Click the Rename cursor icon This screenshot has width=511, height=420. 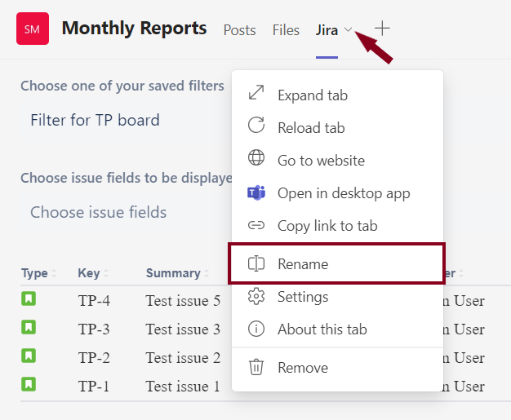pyautogui.click(x=256, y=264)
